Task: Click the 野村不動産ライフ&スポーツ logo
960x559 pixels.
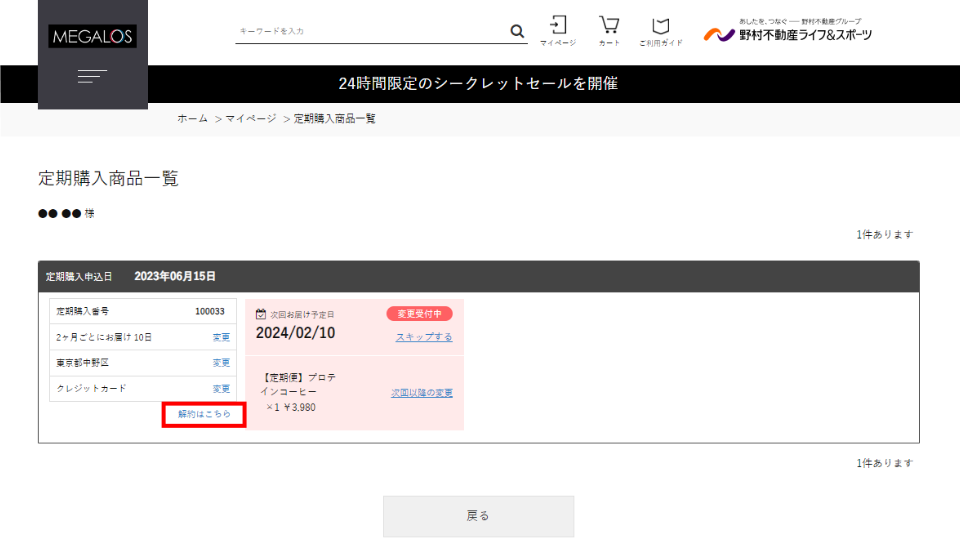Action: pyautogui.click(x=788, y=33)
